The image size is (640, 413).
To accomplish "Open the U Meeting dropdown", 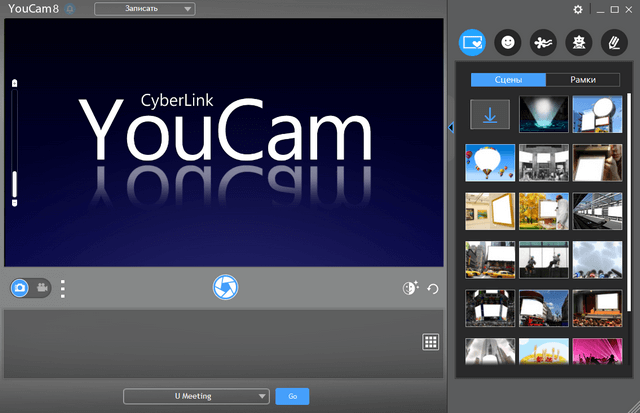I will [196, 396].
